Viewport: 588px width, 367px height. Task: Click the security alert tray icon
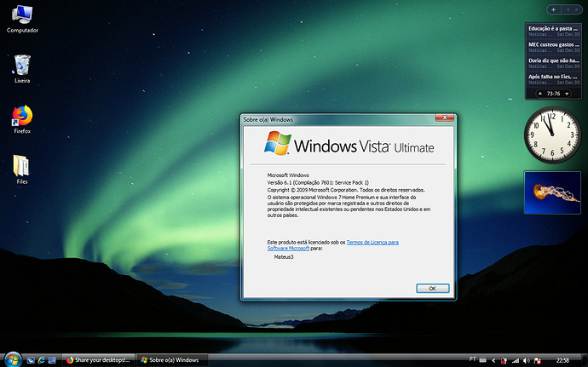(504, 361)
